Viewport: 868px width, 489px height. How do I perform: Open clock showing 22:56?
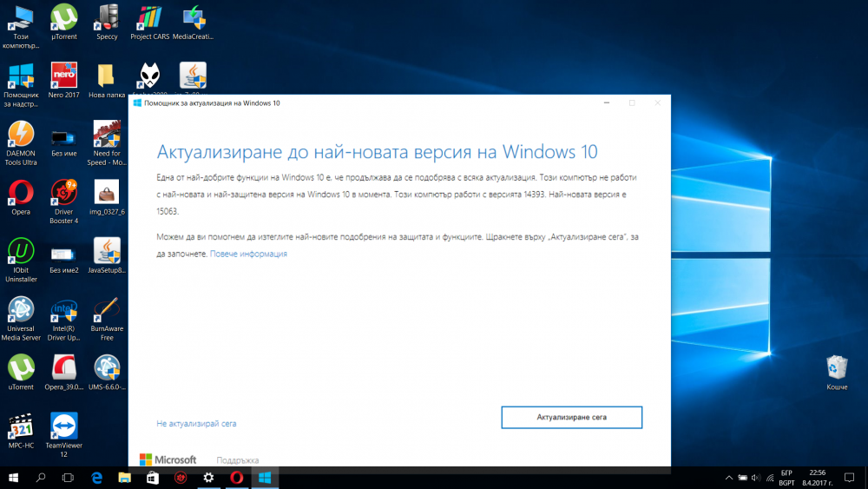(x=817, y=478)
